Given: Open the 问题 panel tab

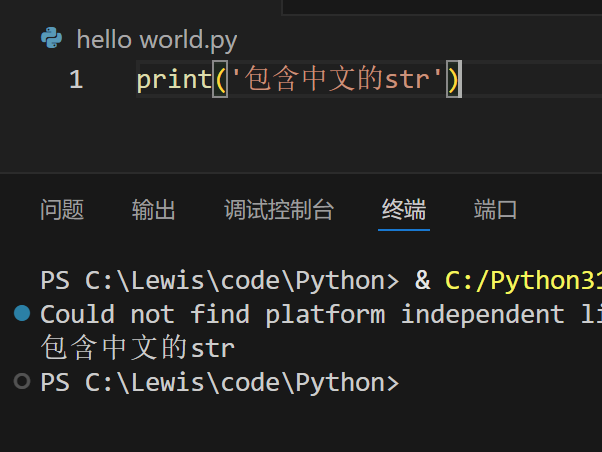Looking at the screenshot, I should (62, 210).
